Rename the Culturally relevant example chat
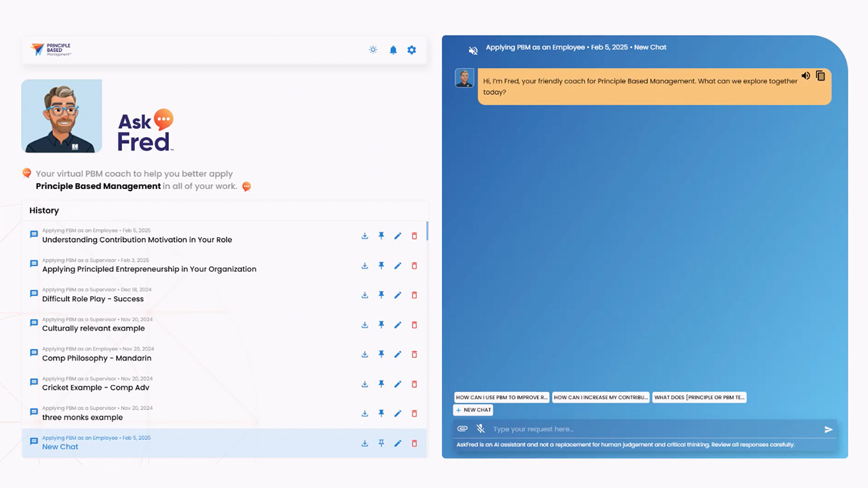 click(x=398, y=325)
